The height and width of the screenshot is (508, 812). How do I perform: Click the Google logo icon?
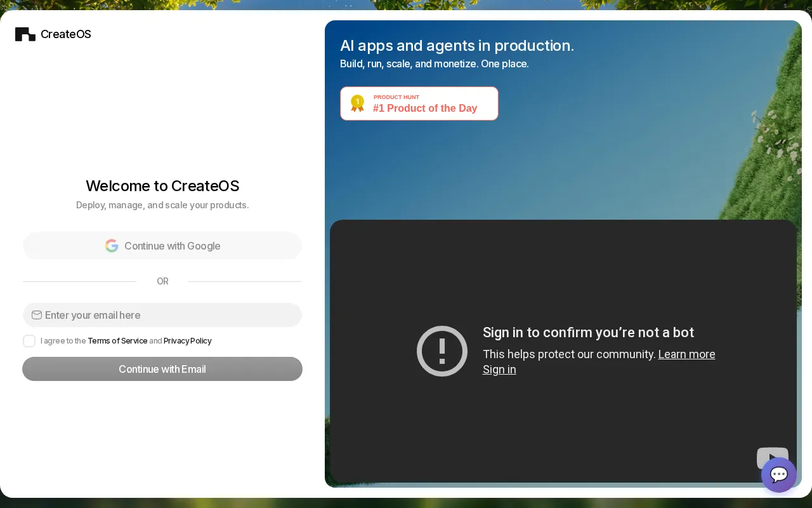tap(112, 246)
